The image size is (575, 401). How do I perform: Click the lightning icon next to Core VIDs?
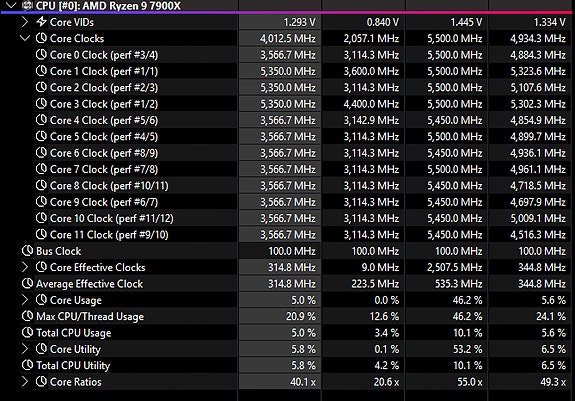point(41,22)
